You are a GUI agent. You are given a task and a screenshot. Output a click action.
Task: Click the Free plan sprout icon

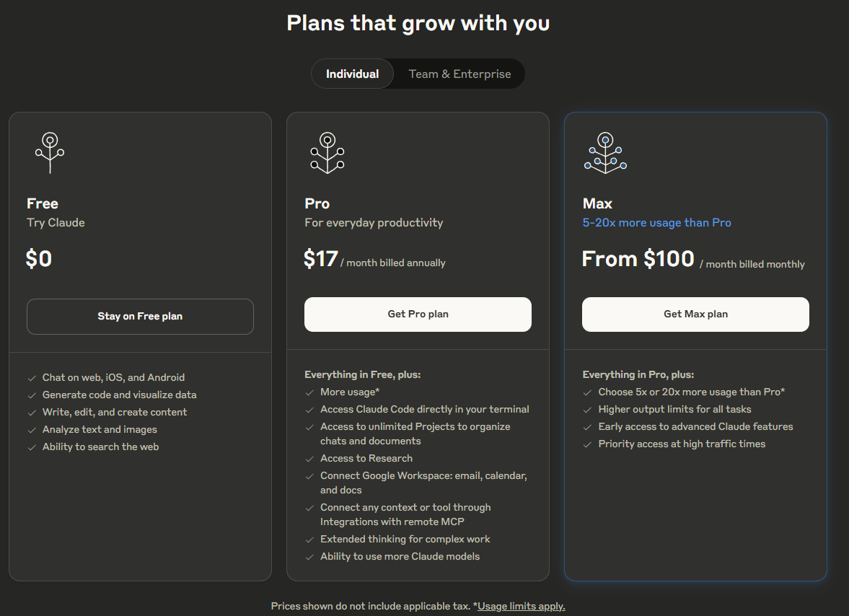pos(50,152)
